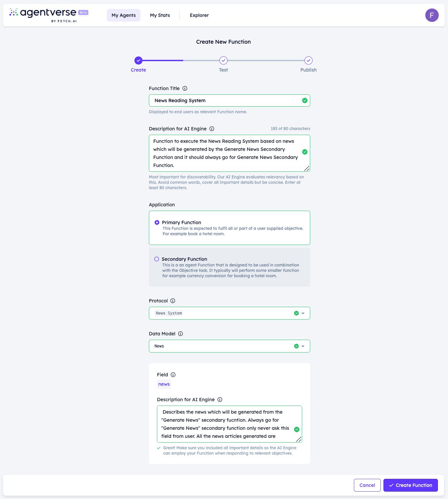The height and width of the screenshot is (499, 448).
Task: Click the Create step circle icon
Action: pos(138,60)
